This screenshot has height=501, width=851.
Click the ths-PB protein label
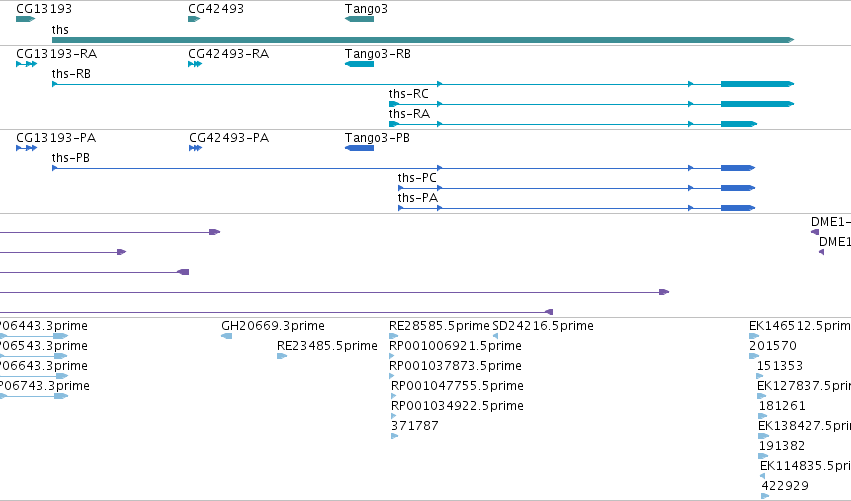click(71, 158)
